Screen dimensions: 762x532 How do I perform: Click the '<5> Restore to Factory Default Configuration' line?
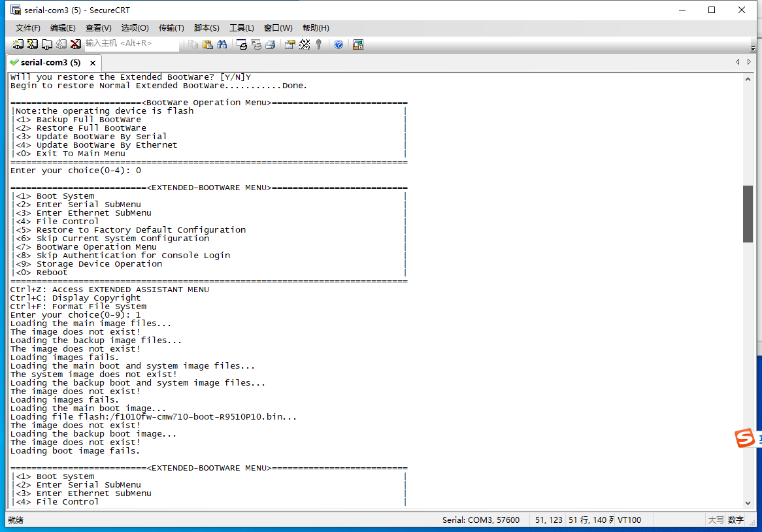pyautogui.click(x=131, y=230)
